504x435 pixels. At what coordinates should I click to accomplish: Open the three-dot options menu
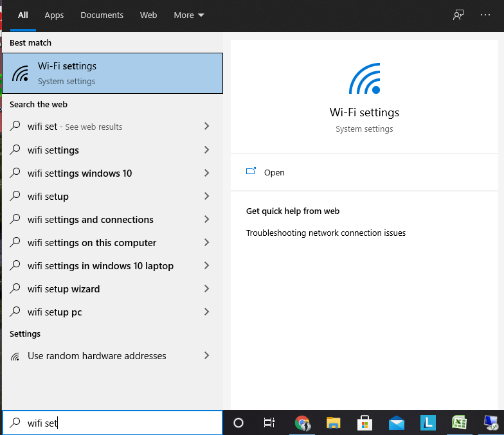[485, 15]
